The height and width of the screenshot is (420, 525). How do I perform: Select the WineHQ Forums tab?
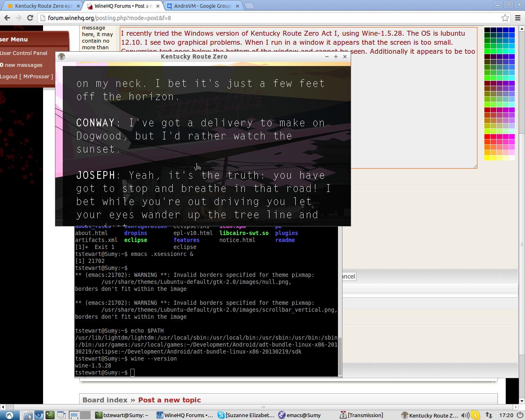122,6
